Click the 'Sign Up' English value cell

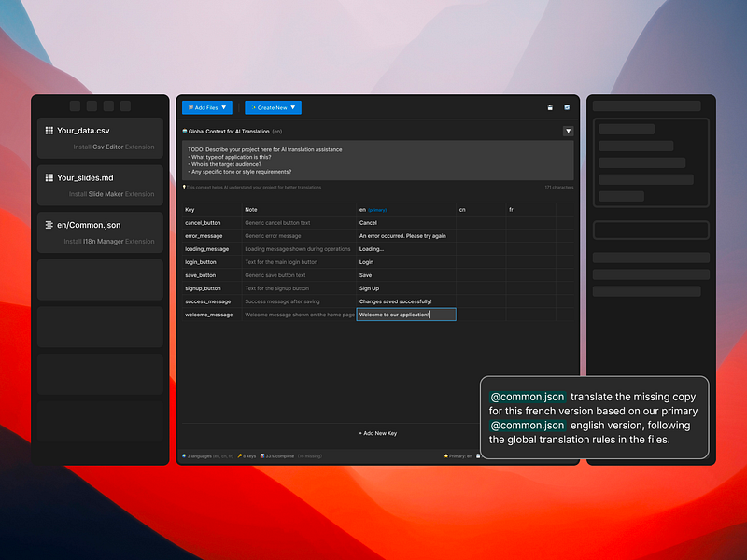(406, 288)
